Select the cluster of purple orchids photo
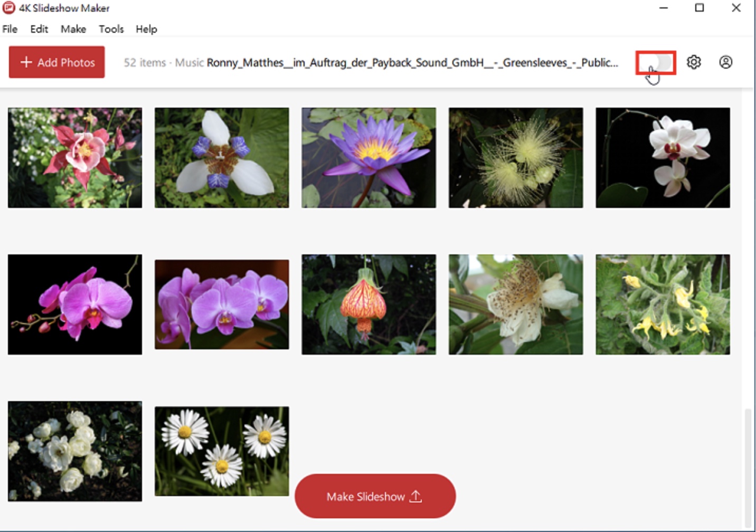The height and width of the screenshot is (532, 756). (x=222, y=305)
